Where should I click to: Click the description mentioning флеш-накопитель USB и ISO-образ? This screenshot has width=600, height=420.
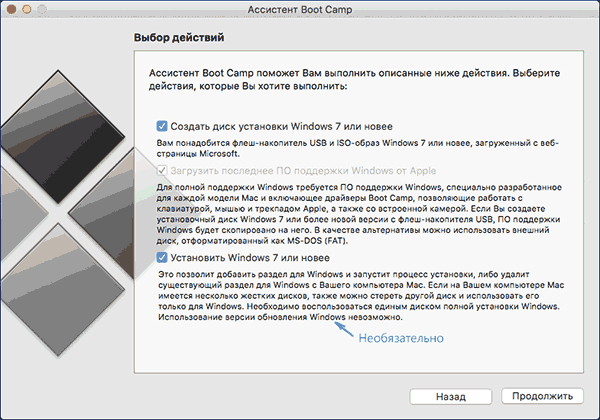click(x=350, y=149)
